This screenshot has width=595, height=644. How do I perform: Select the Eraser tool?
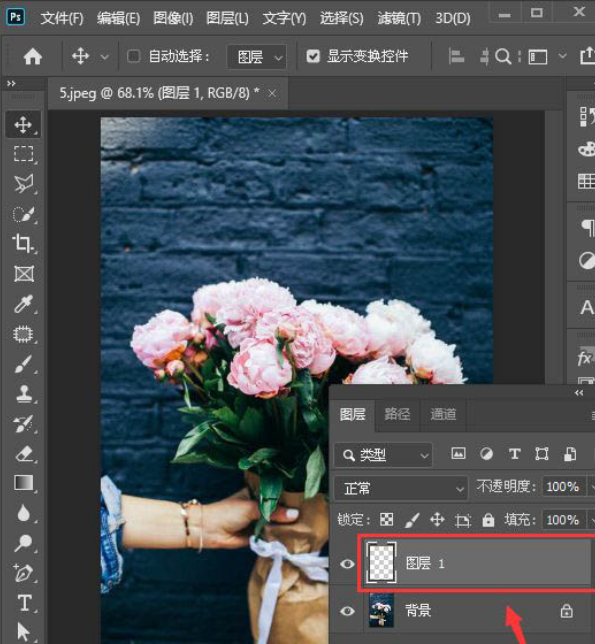point(24,454)
